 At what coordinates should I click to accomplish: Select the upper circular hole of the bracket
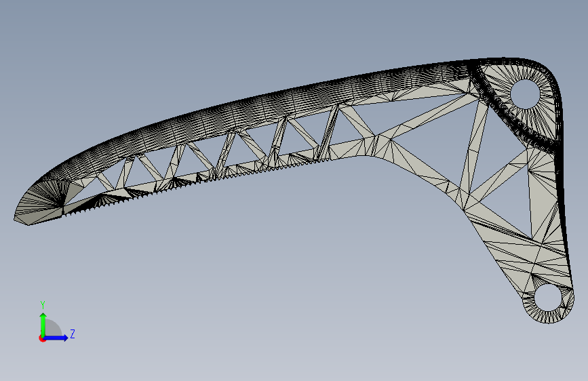point(526,94)
